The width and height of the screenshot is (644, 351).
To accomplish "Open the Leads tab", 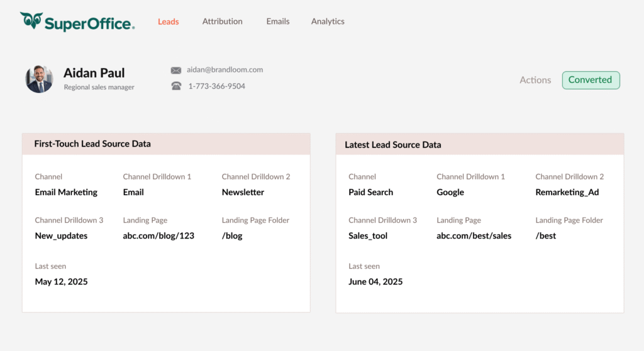I will click(x=169, y=21).
